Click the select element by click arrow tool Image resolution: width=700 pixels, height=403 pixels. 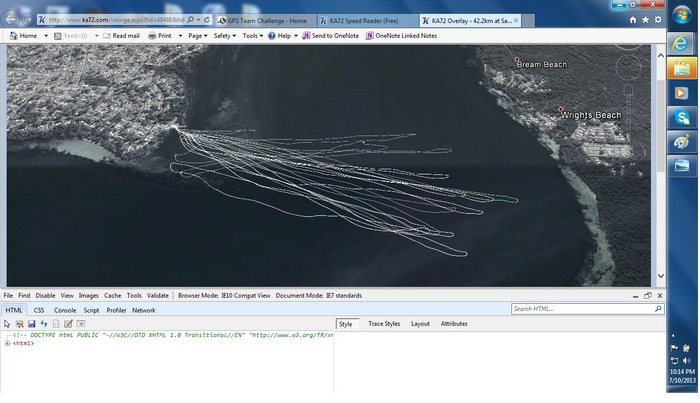pyautogui.click(x=7, y=324)
